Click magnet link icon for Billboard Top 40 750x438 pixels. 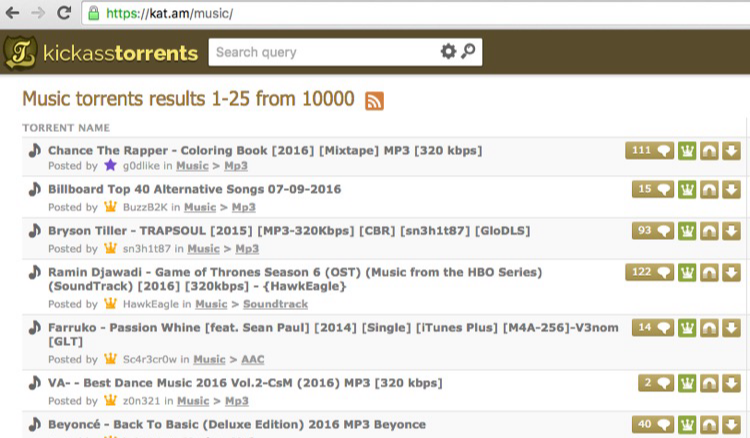tap(709, 189)
